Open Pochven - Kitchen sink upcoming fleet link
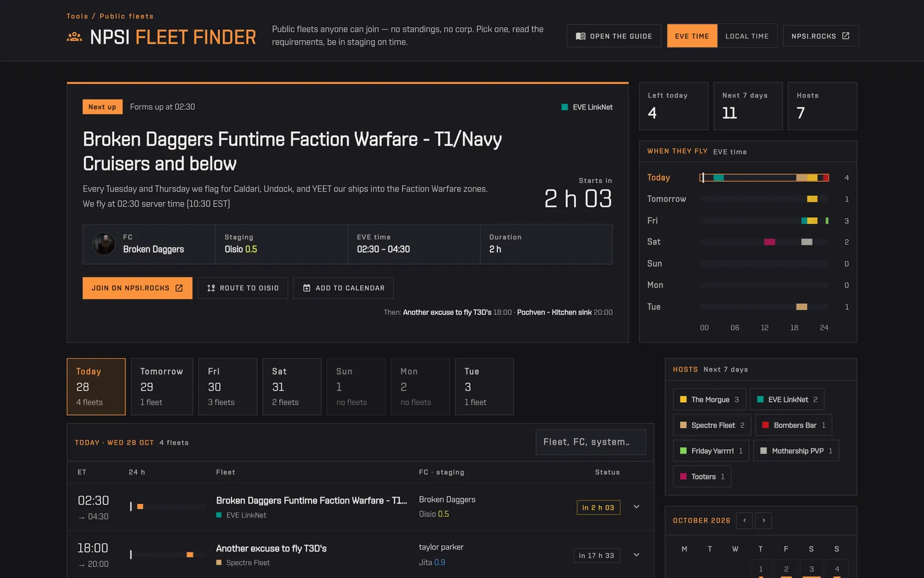924x578 pixels. point(554,312)
